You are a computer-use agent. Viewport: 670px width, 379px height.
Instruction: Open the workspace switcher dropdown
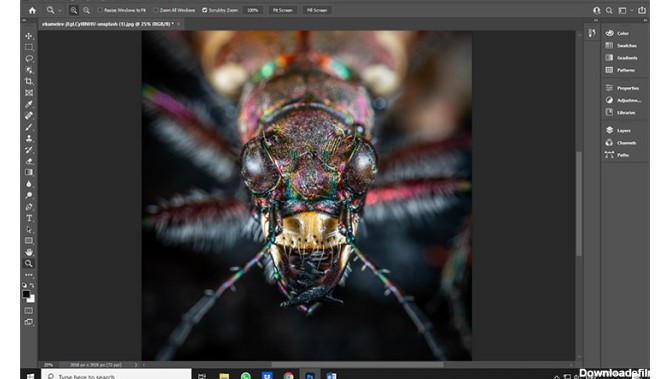pyautogui.click(x=624, y=10)
